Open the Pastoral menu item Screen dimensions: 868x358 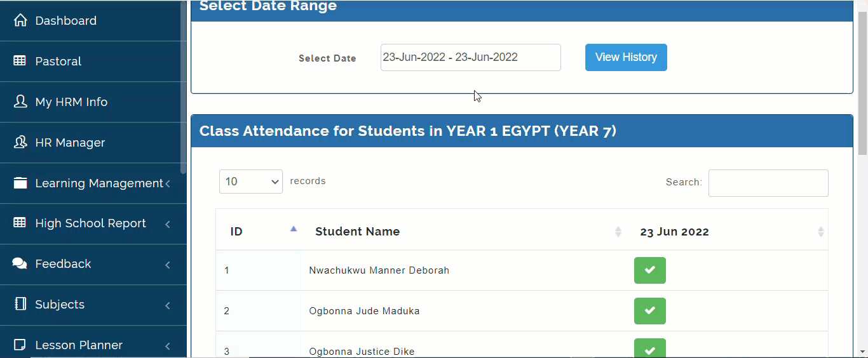coord(58,61)
